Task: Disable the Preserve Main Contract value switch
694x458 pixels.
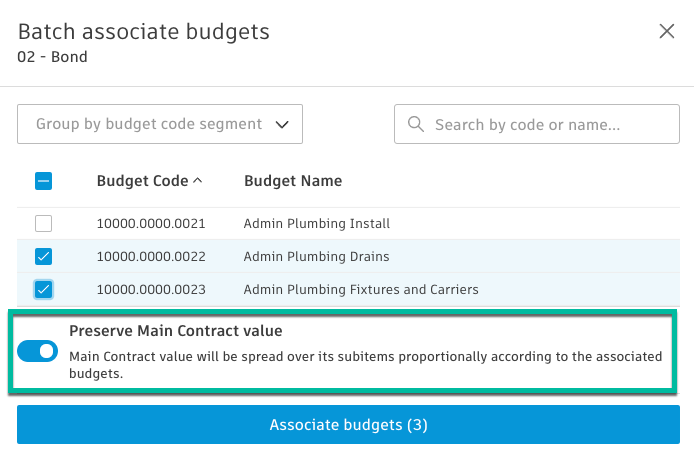Action: 38,351
